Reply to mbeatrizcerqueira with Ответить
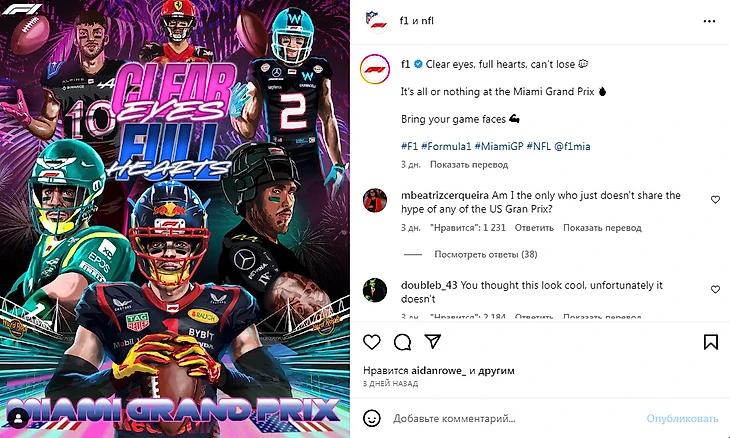730x438 pixels. point(534,228)
